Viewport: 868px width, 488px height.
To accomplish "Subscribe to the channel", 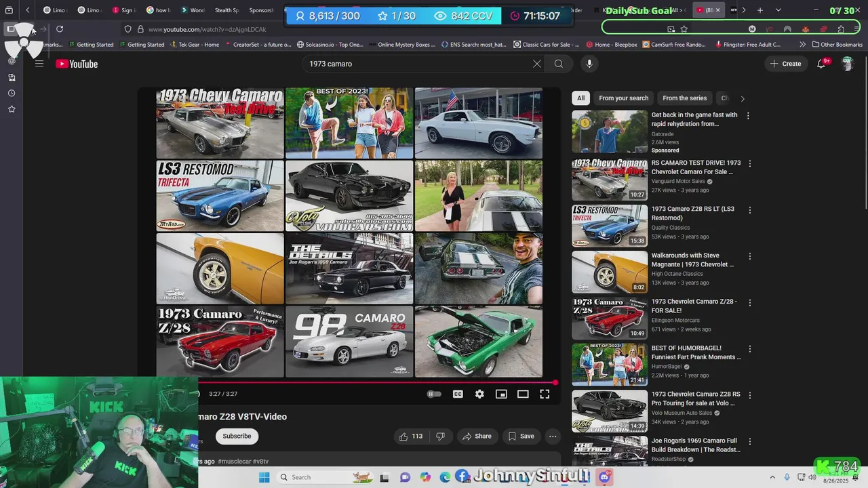I will (x=237, y=436).
